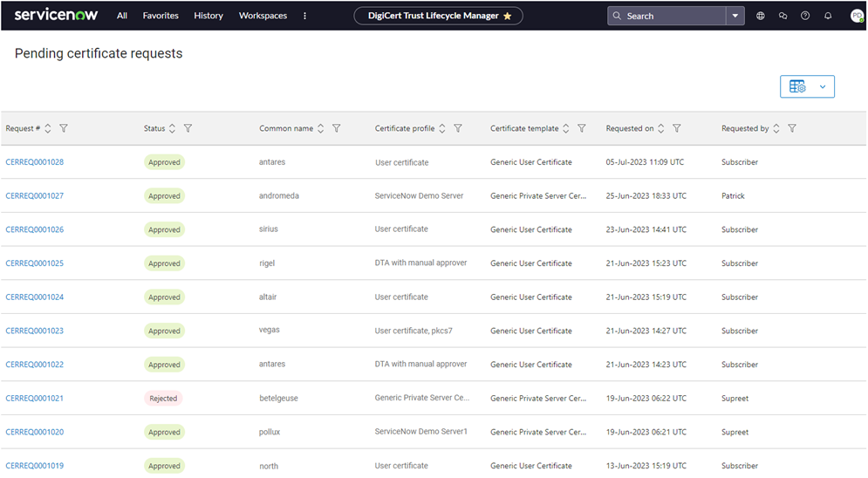868x478 pixels.
Task: Expand the search scope dropdown arrow
Action: (x=735, y=16)
